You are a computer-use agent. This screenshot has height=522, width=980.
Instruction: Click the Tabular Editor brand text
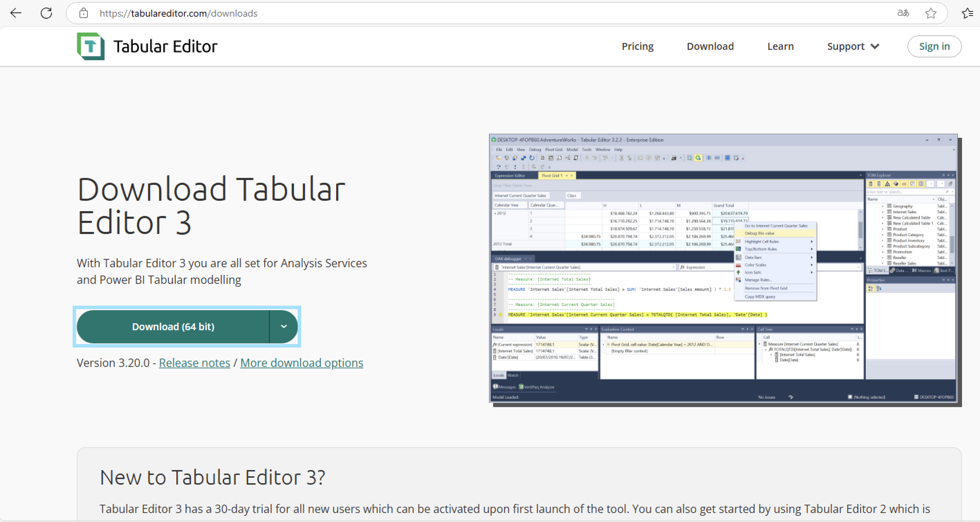click(166, 46)
